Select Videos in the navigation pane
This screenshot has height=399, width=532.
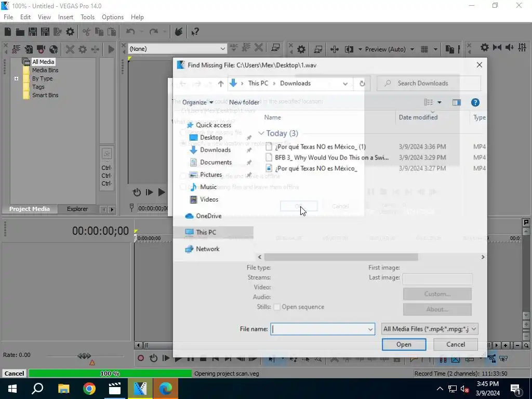click(209, 199)
